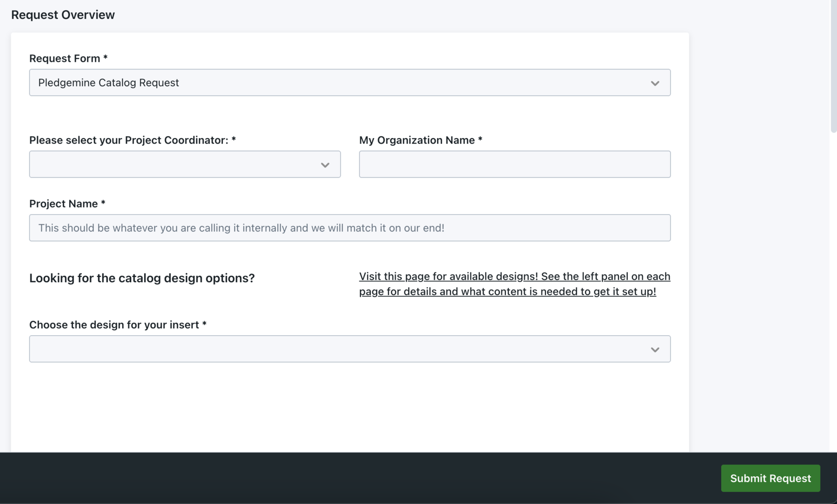The width and height of the screenshot is (837, 504).
Task: Click the scrollbar track below the thumb
Action: (x=833, y=292)
